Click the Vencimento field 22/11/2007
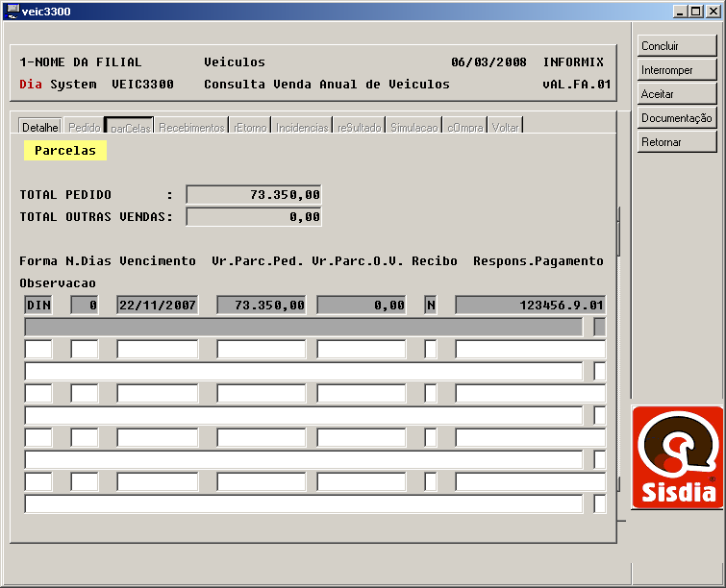Image resolution: width=726 pixels, height=588 pixels. 158,306
